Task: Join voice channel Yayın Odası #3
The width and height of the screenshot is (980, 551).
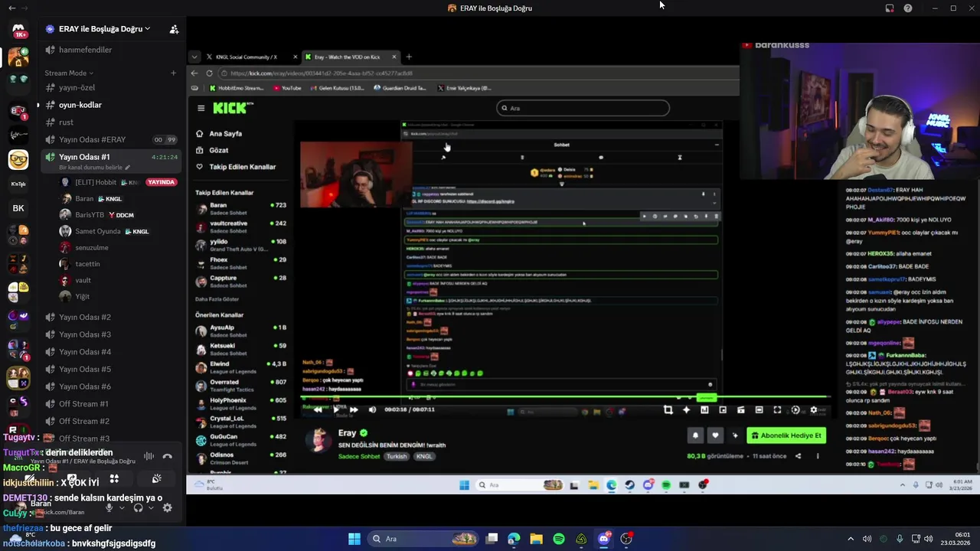Action: click(111, 334)
